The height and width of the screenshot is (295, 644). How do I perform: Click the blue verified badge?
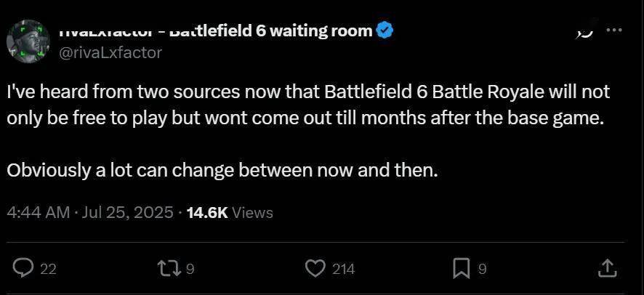(x=386, y=31)
